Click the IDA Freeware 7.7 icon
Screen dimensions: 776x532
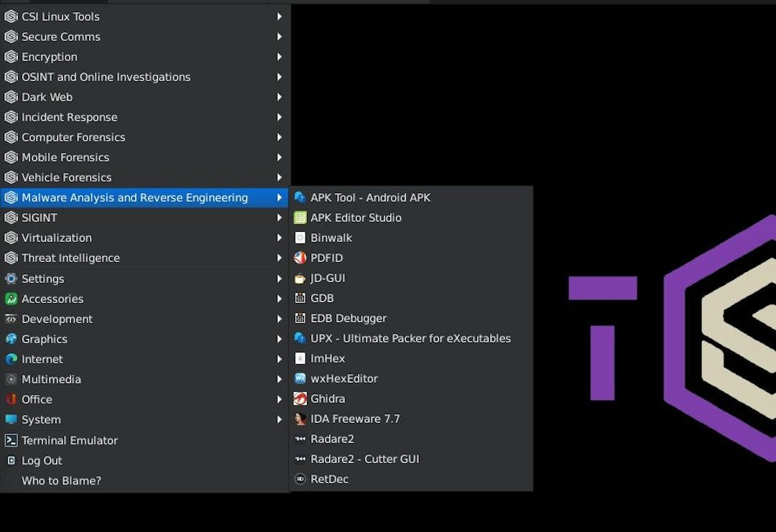300,419
